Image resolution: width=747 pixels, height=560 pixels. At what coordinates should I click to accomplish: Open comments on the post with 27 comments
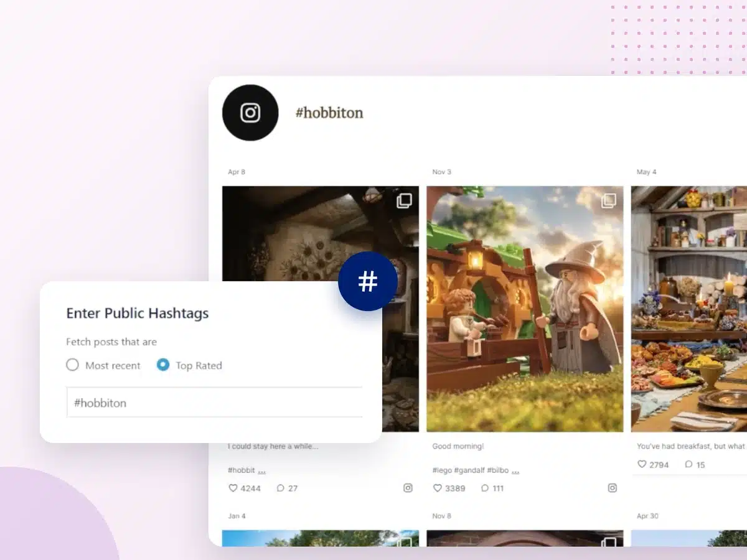click(x=281, y=488)
